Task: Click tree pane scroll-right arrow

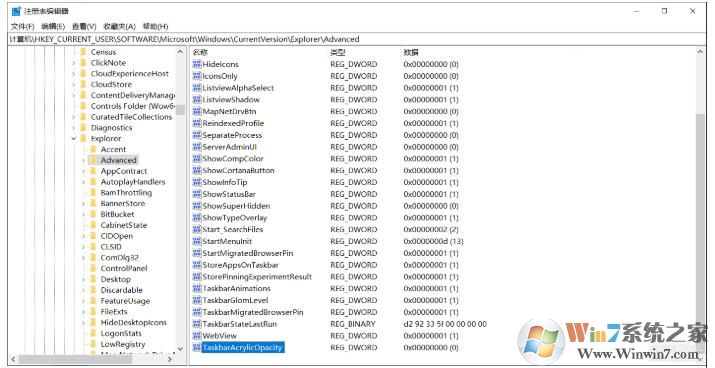Action: click(x=170, y=359)
